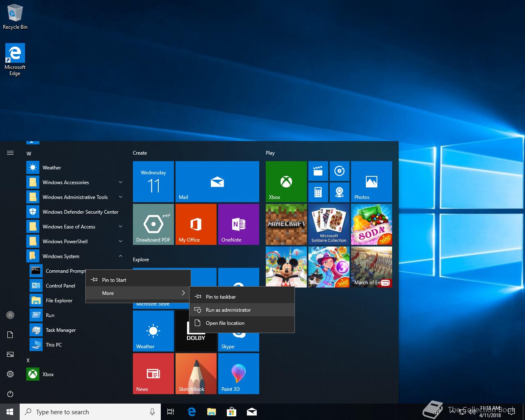Viewport: 525px width, 420px height.
Task: Open Run in app list
Action: [x=76, y=315]
